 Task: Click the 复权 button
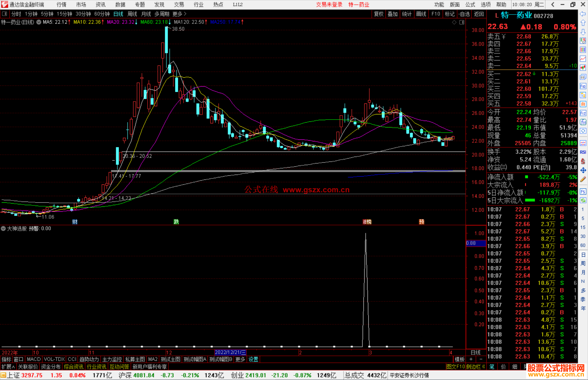pos(378,14)
